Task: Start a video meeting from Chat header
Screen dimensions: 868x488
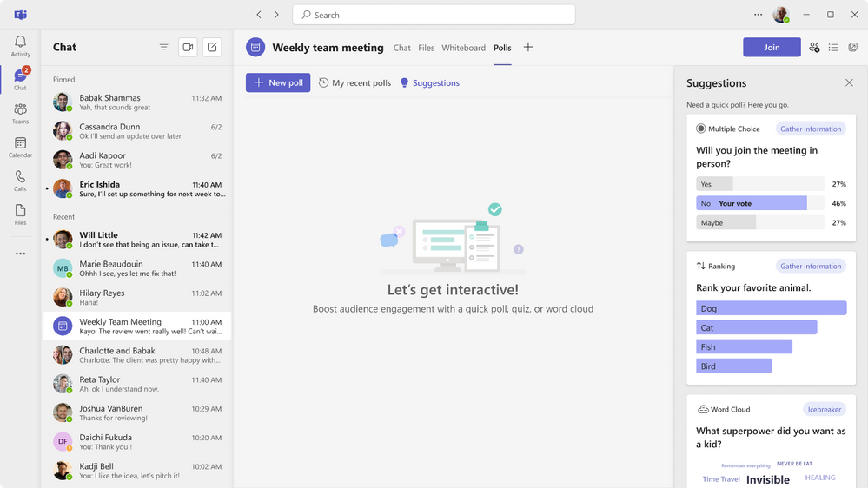Action: tap(189, 47)
